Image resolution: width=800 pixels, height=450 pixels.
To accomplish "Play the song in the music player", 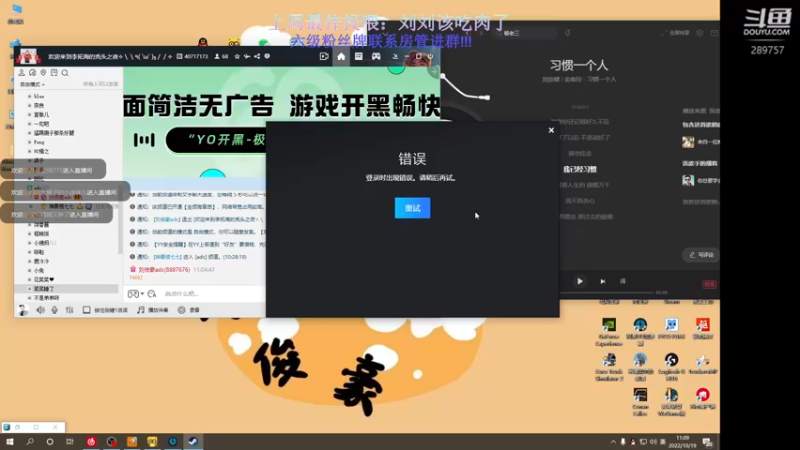I will coord(580,281).
